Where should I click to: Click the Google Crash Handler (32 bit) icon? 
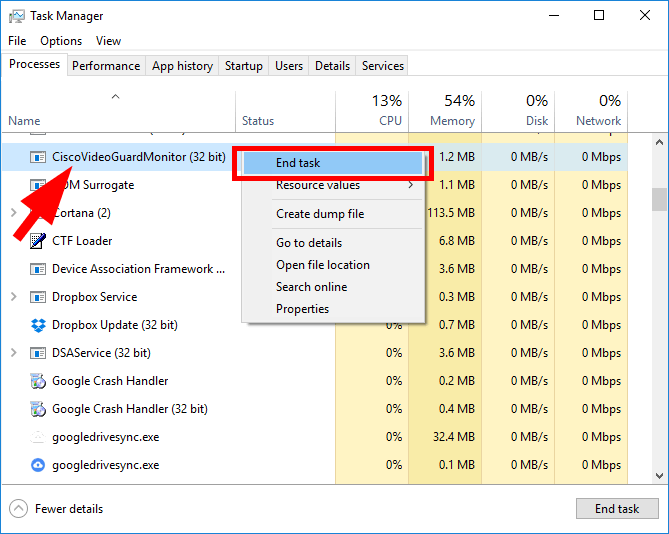(38, 409)
